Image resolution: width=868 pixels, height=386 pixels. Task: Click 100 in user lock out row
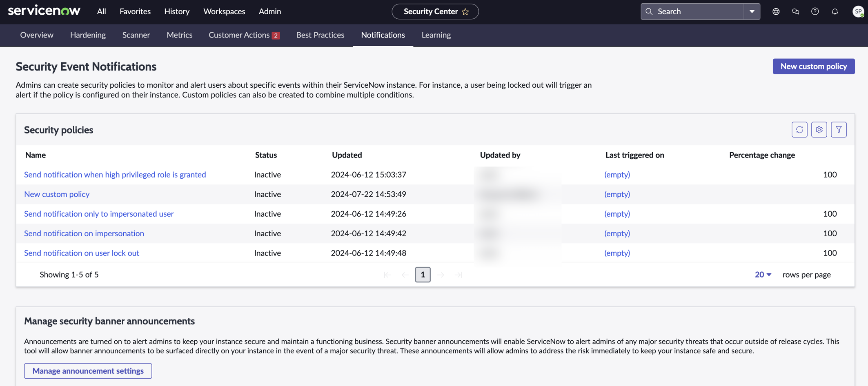830,253
